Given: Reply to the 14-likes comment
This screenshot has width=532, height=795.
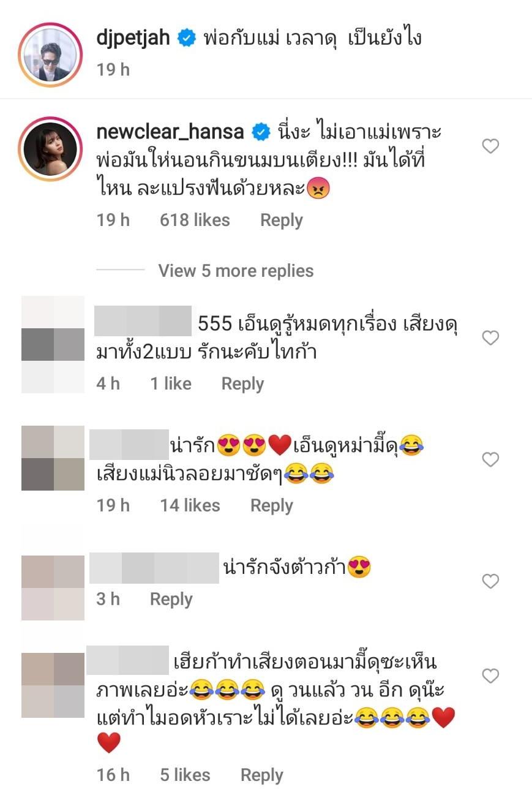Looking at the screenshot, I should 272,505.
